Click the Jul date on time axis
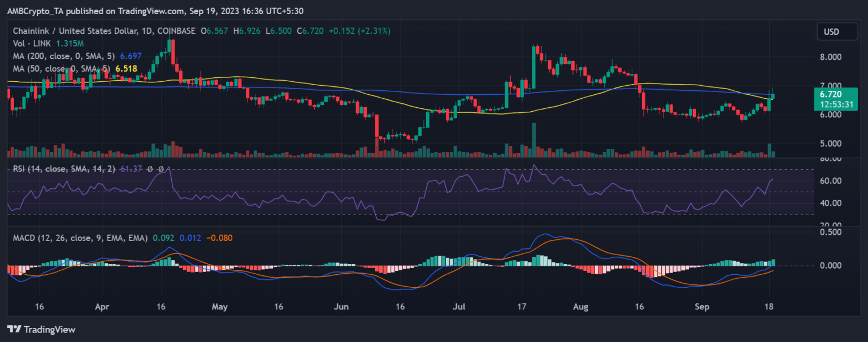The image size is (868, 342). [460, 307]
